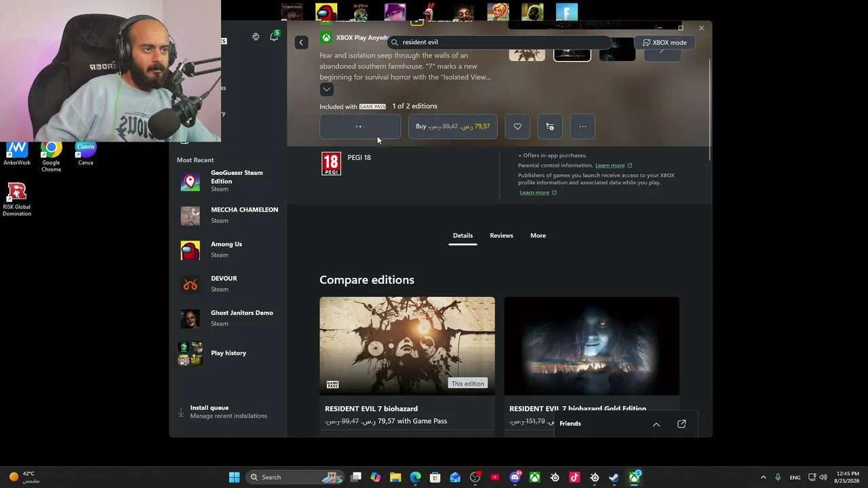
Task: Open the More tab
Action: [x=538, y=235]
